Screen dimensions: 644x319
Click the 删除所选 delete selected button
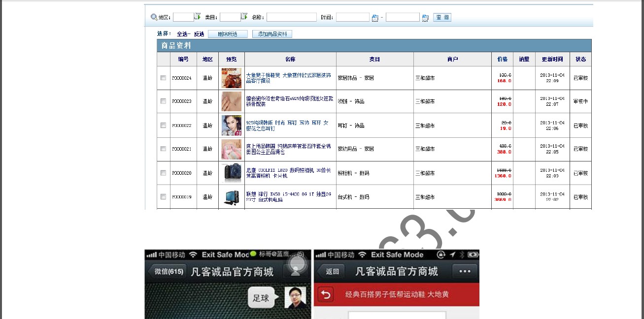[x=227, y=34]
